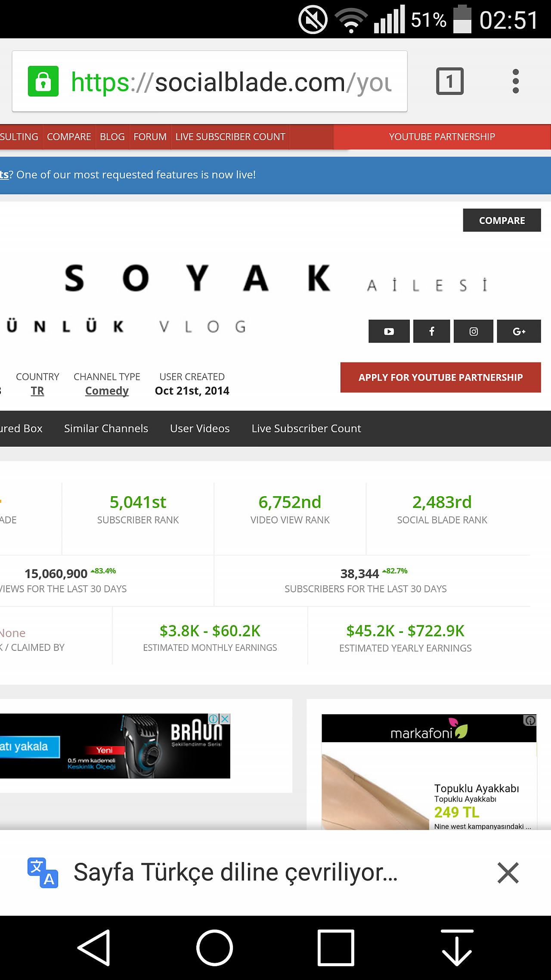The image size is (551, 980).
Task: Open the browser three-dot menu
Action: pos(516,81)
